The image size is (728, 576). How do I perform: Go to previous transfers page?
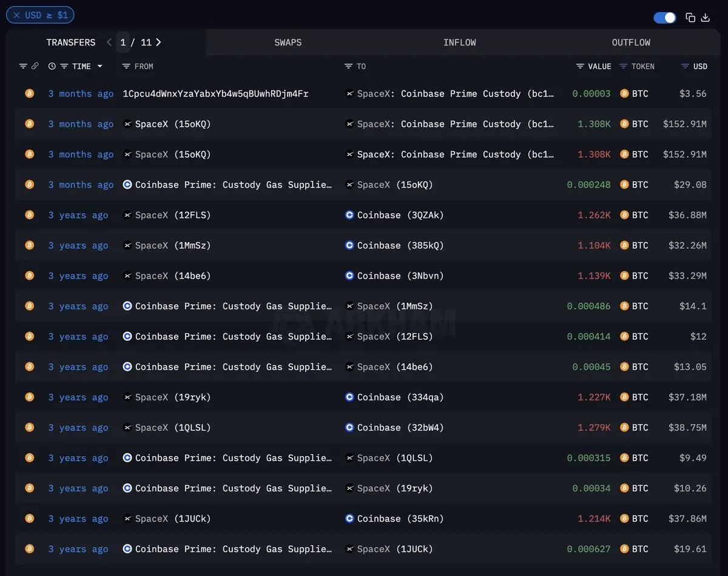tap(109, 42)
